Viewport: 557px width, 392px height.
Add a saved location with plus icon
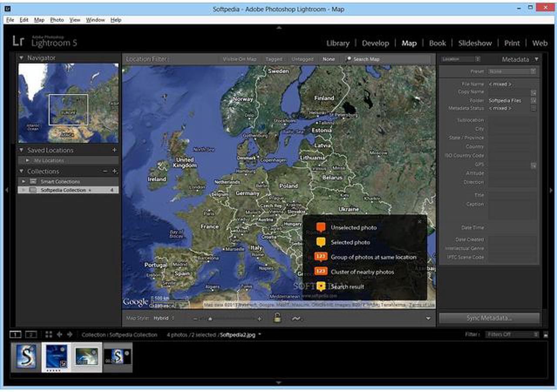[x=114, y=150]
